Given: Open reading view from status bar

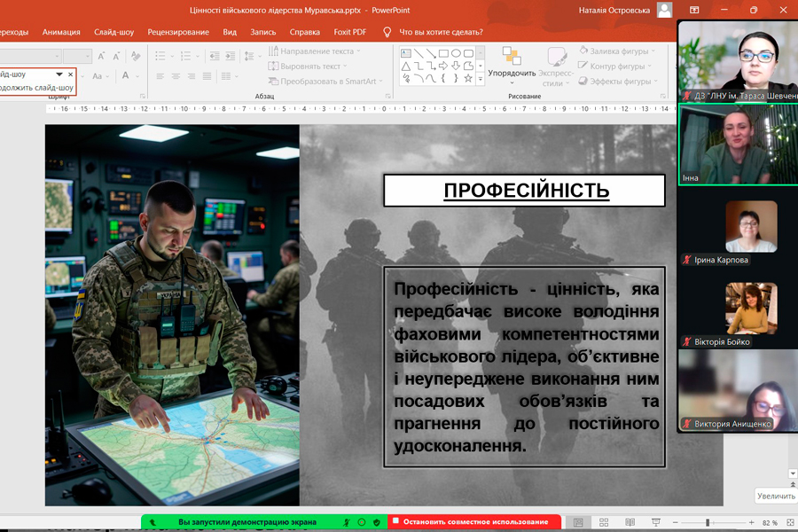Looking at the screenshot, I should point(629,522).
